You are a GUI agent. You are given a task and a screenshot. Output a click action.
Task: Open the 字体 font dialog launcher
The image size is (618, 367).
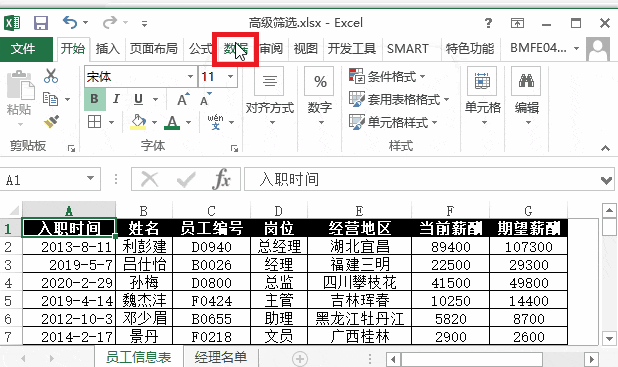pos(235,148)
